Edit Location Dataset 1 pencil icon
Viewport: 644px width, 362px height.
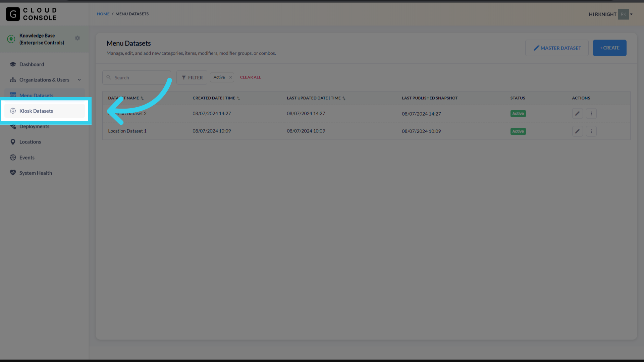coord(577,131)
